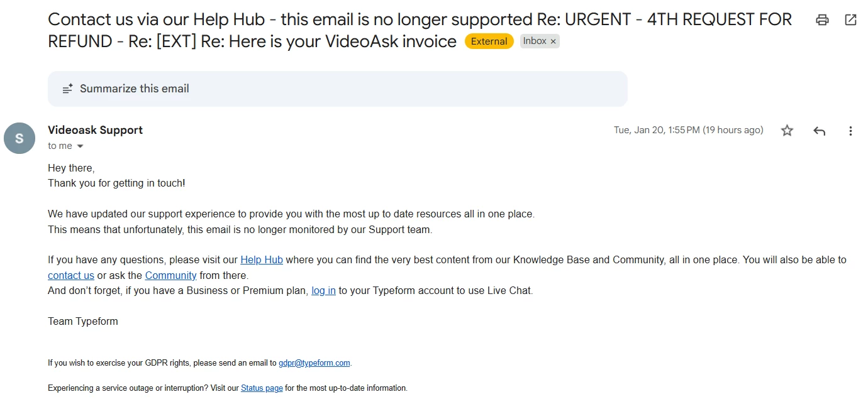Image resolution: width=868 pixels, height=409 pixels.
Task: Open the three-dot More options menu
Action: [850, 131]
